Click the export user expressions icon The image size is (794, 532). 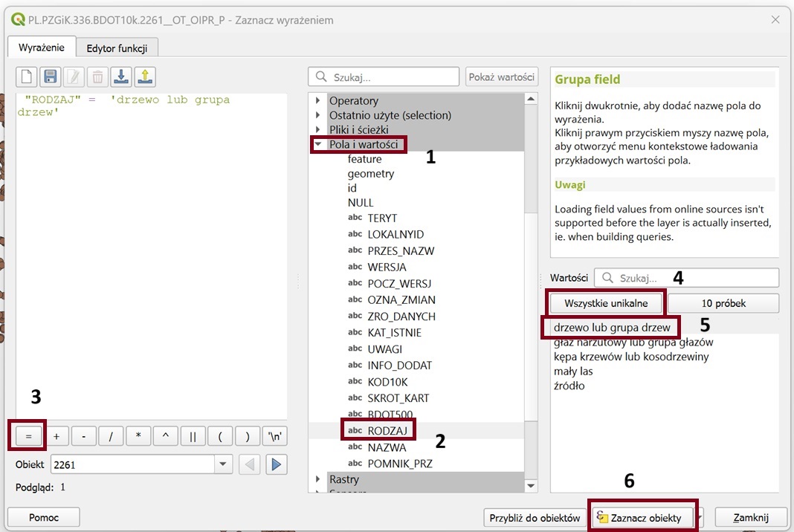[x=144, y=77]
